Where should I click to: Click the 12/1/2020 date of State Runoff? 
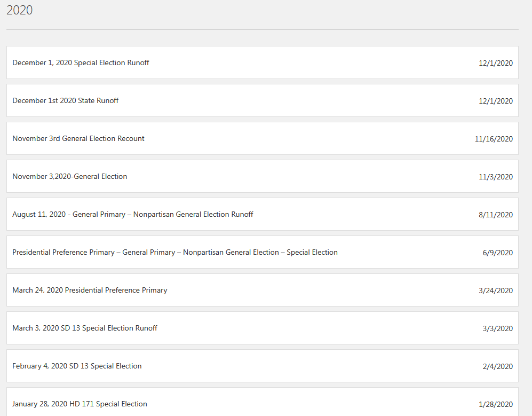[496, 101]
